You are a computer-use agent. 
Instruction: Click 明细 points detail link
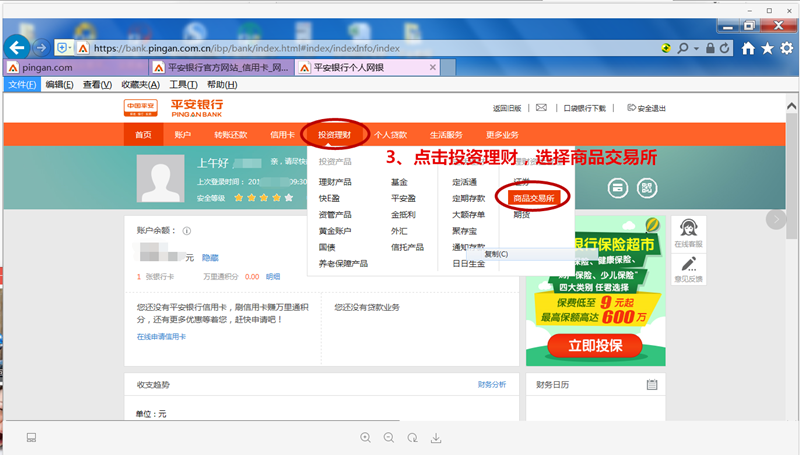273,276
